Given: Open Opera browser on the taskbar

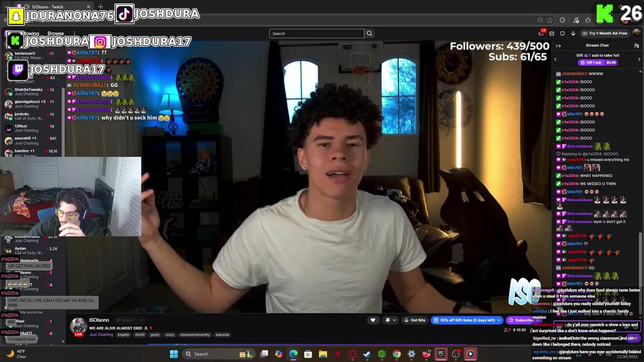Looking at the screenshot, I should pos(352,354).
